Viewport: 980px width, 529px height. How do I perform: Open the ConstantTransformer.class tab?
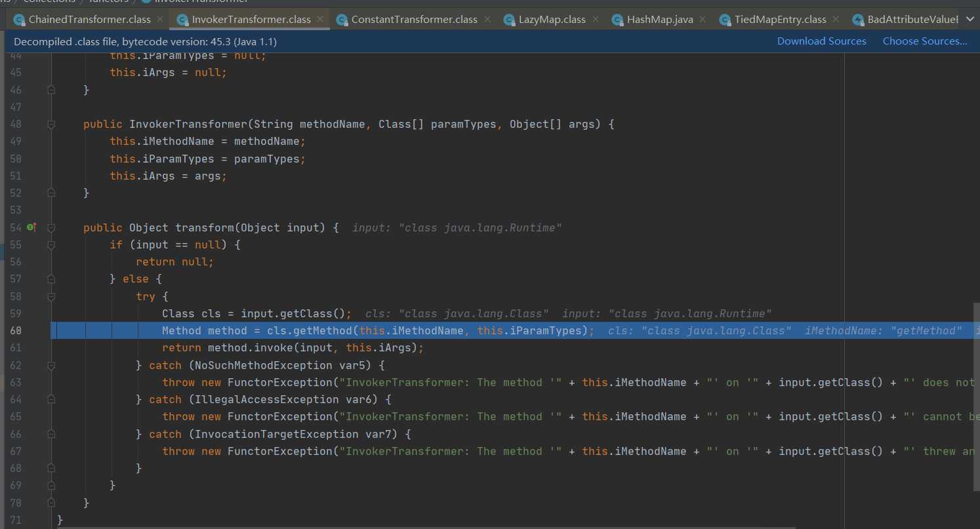pos(415,20)
